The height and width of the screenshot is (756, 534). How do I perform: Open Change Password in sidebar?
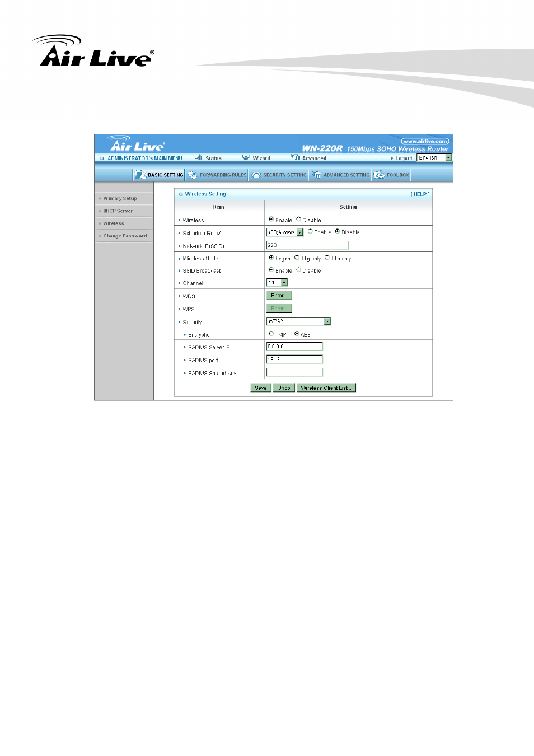click(x=125, y=236)
